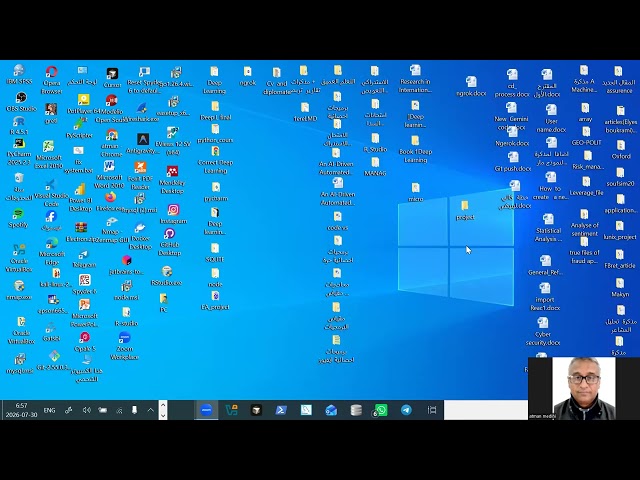This screenshot has height=480, width=640.
Task: Launch the Mendeley Desktop shortcut
Action: pyautogui.click(x=172, y=180)
